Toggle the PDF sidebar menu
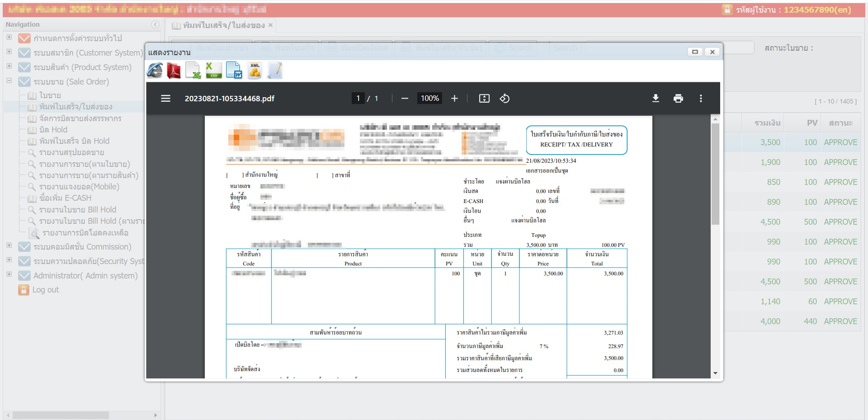This screenshot has height=420, width=868. click(x=166, y=99)
